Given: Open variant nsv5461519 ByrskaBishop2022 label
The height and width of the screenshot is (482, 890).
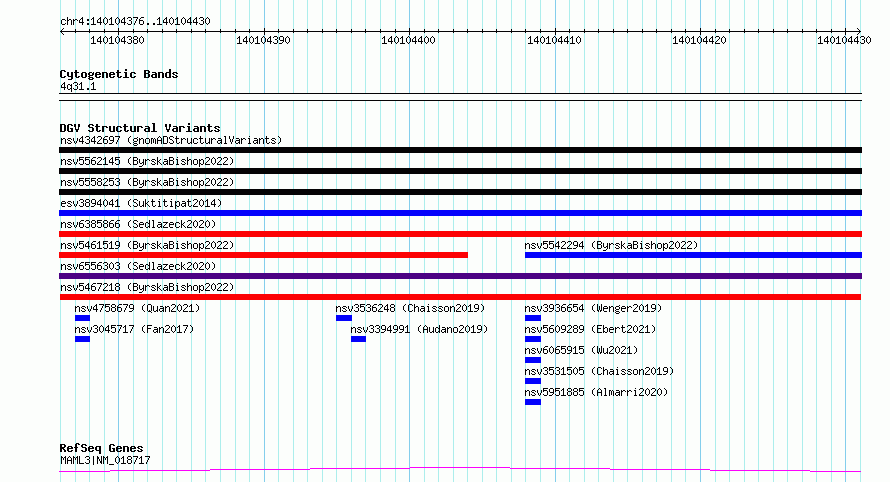Looking at the screenshot, I should 147,245.
